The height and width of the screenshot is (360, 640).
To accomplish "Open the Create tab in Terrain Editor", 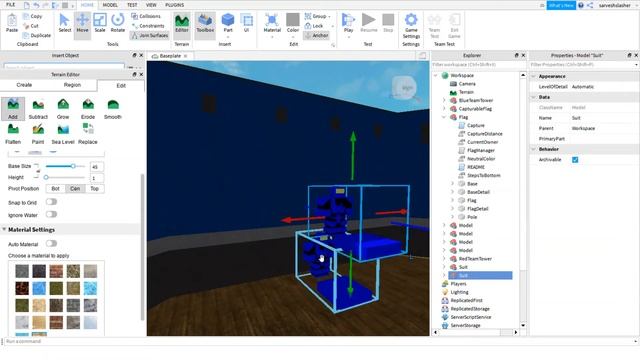I will 24,85.
